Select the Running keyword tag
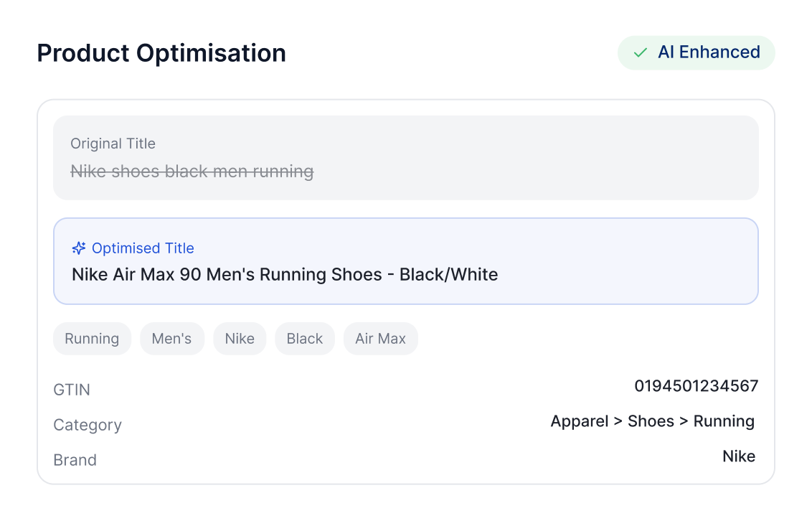The width and height of the screenshot is (812, 521). pos(92,339)
